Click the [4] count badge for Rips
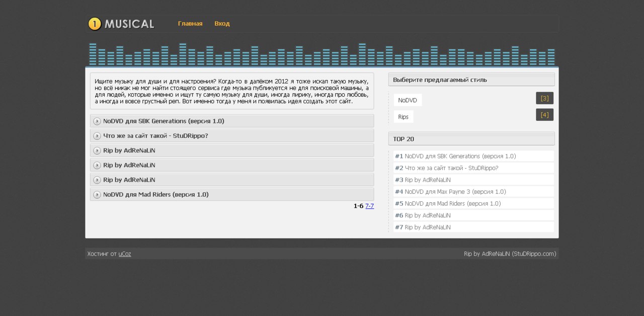The width and height of the screenshot is (644, 316). click(544, 115)
